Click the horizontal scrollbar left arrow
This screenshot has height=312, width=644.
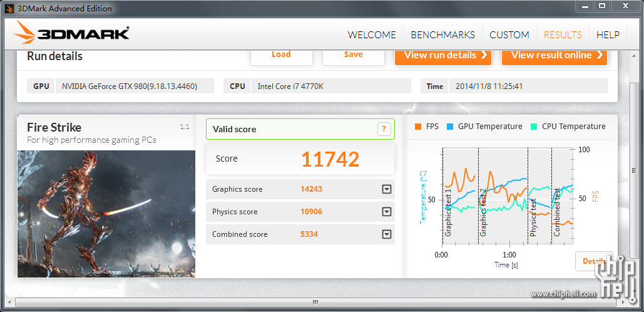9,302
